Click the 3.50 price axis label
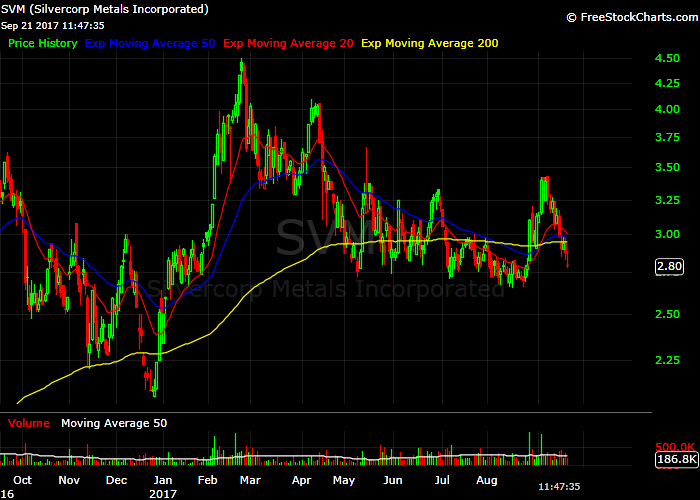The height and width of the screenshot is (500, 700). (x=667, y=167)
